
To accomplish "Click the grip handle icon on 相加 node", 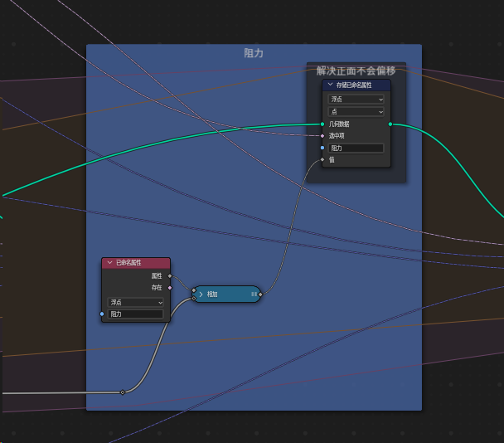I will pyautogui.click(x=254, y=295).
